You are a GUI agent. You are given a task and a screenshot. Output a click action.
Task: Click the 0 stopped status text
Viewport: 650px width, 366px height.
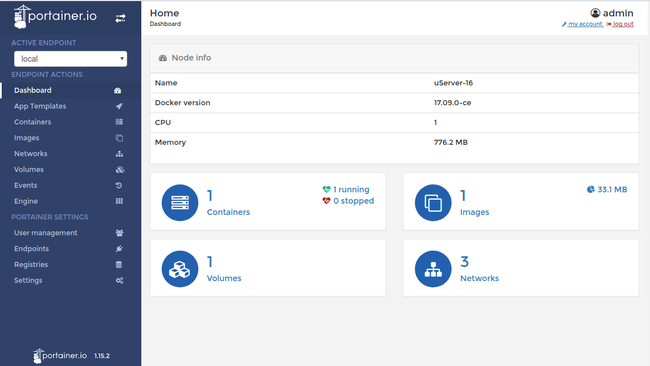(354, 201)
